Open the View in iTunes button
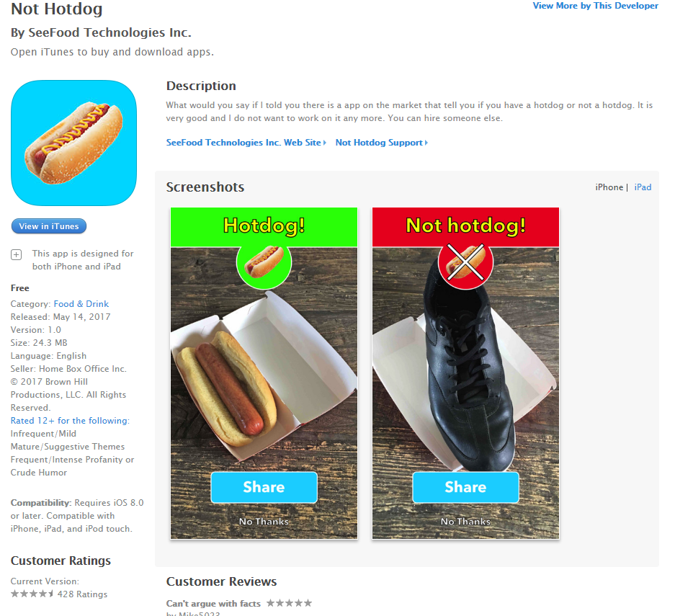The image size is (675, 616). point(49,226)
